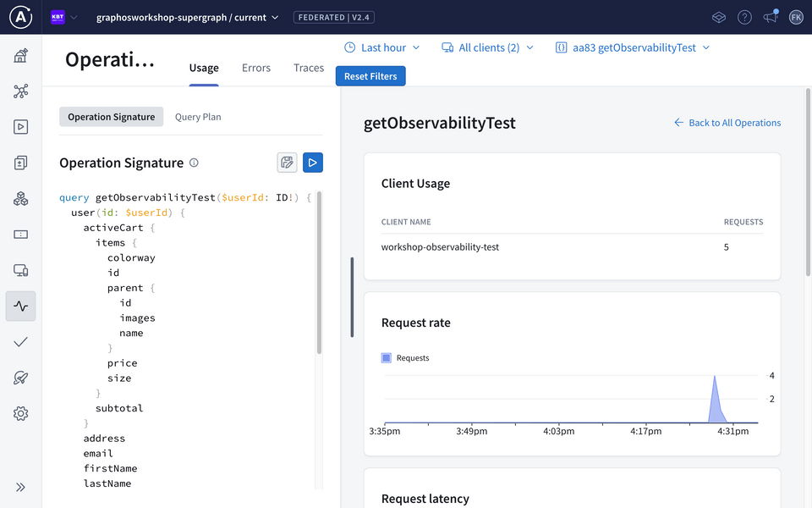Select the Operations pulse icon in sidebar
Image resolution: width=812 pixels, height=508 pixels.
pos(20,306)
